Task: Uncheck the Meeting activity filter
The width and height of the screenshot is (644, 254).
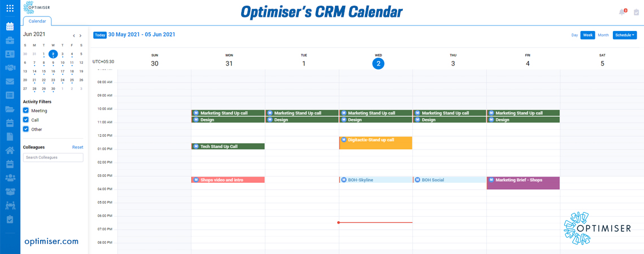Action: point(26,111)
